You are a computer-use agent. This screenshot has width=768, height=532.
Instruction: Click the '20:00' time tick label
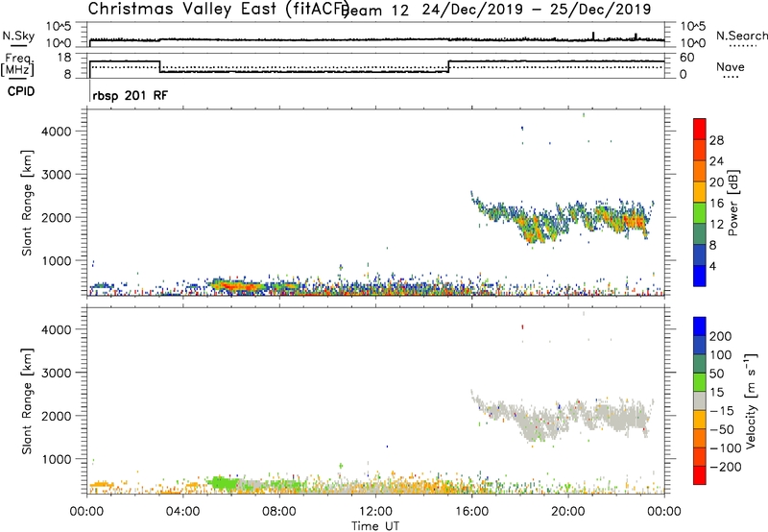(567, 512)
